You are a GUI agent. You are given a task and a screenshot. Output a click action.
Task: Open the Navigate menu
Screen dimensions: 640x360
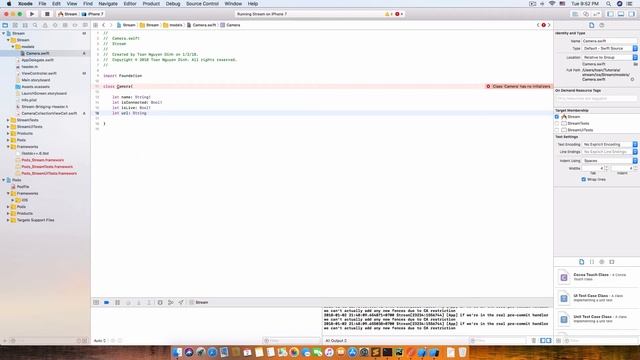click(108, 4)
